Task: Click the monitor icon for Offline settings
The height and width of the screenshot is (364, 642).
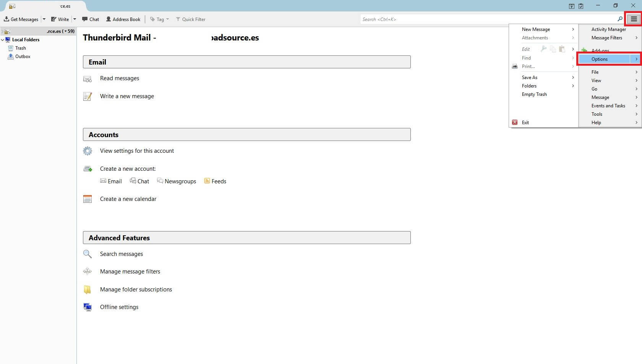Action: click(88, 307)
